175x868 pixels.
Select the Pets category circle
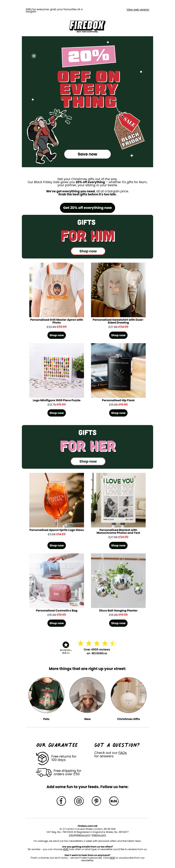46,695
